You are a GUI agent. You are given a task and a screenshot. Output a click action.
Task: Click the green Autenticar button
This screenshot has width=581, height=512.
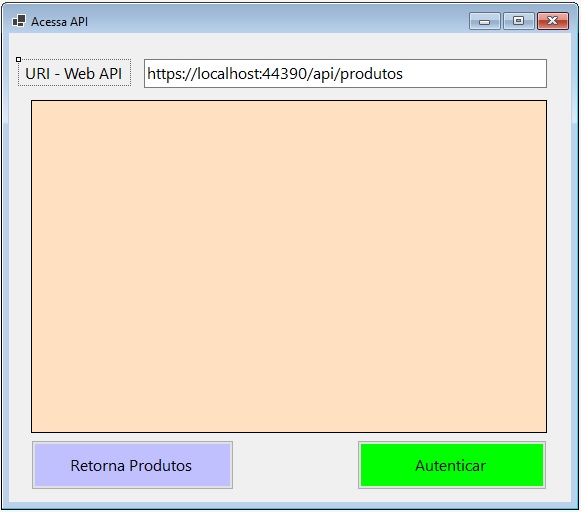452,465
